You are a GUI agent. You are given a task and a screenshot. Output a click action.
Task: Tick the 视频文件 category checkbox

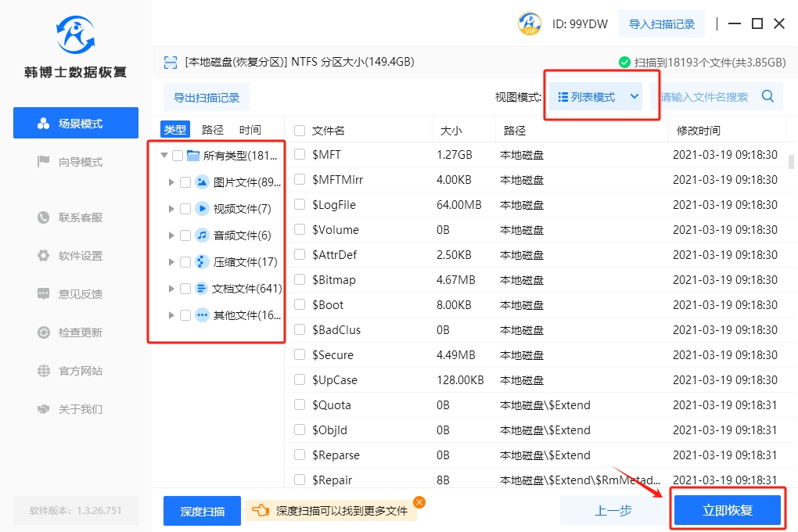point(185,209)
